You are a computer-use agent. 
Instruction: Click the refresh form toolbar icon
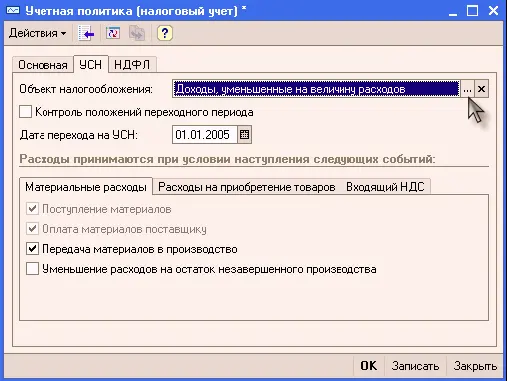coord(113,33)
